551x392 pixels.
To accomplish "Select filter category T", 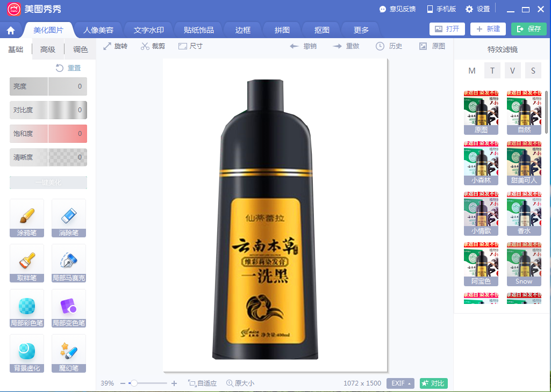I will (492, 71).
